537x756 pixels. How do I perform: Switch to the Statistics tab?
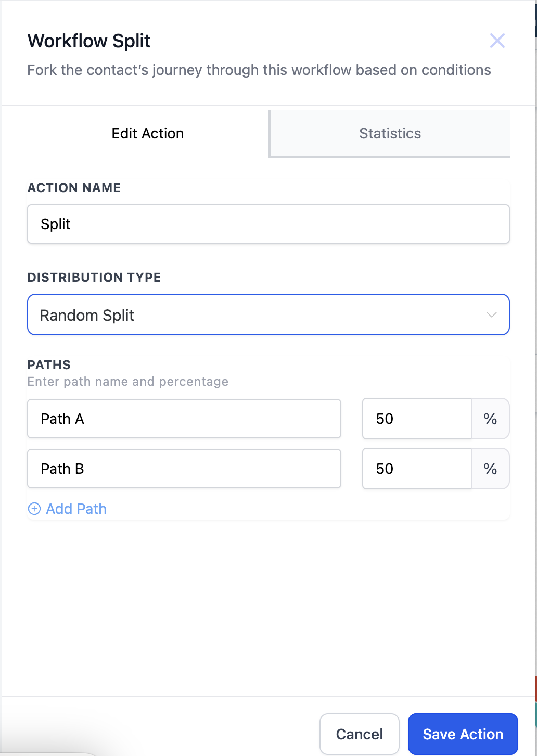click(390, 133)
